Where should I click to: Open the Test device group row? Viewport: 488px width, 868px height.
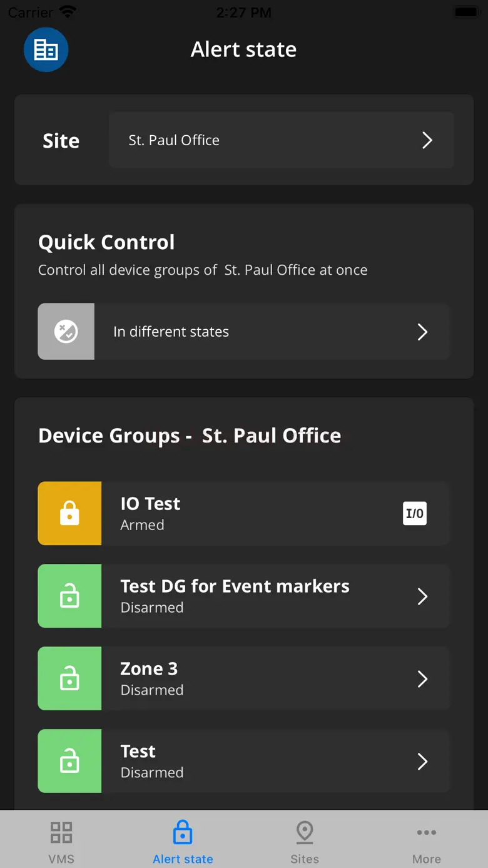point(250,761)
